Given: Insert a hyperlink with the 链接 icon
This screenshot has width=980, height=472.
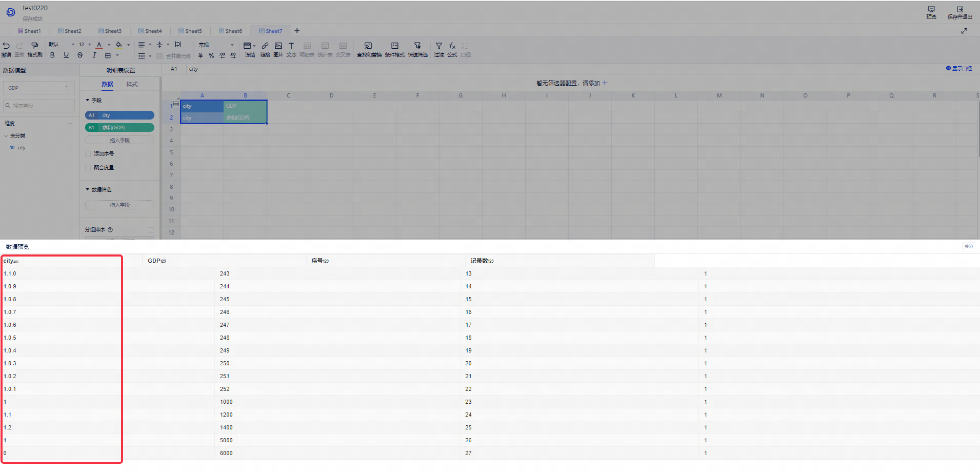Looking at the screenshot, I should pos(265,46).
